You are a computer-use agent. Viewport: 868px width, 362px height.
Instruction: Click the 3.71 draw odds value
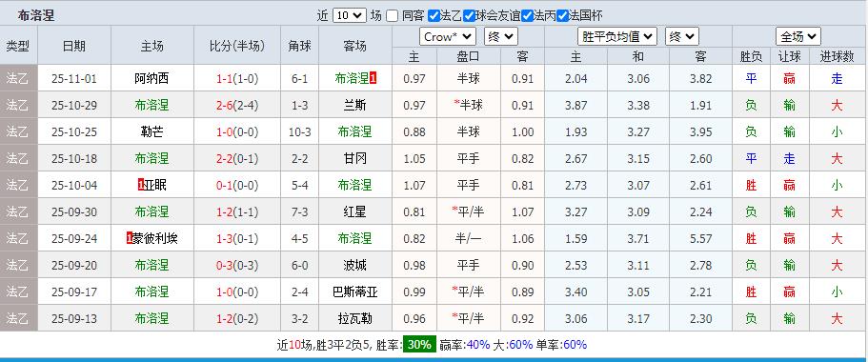click(x=638, y=238)
